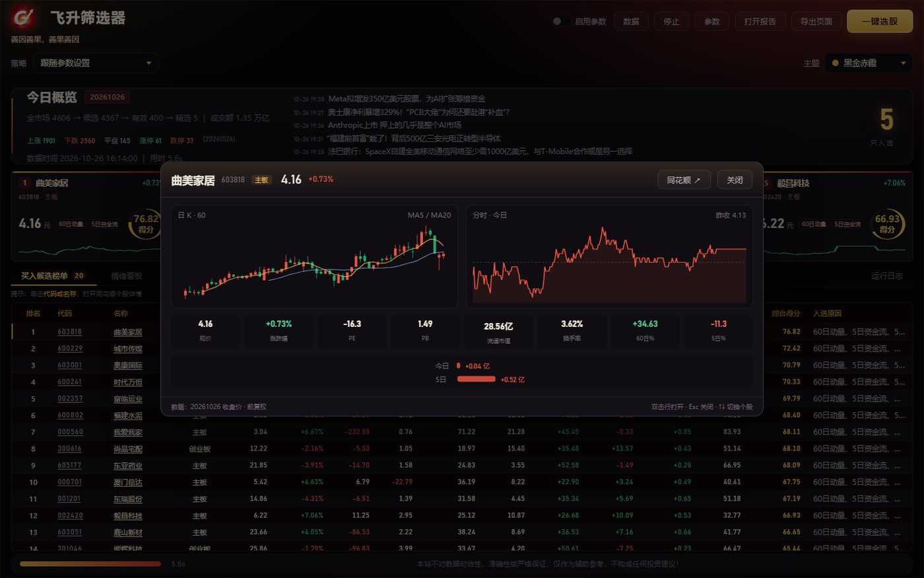Click the 飞升筛选器 logo icon
Viewport: 924px width, 578px height.
click(x=24, y=17)
